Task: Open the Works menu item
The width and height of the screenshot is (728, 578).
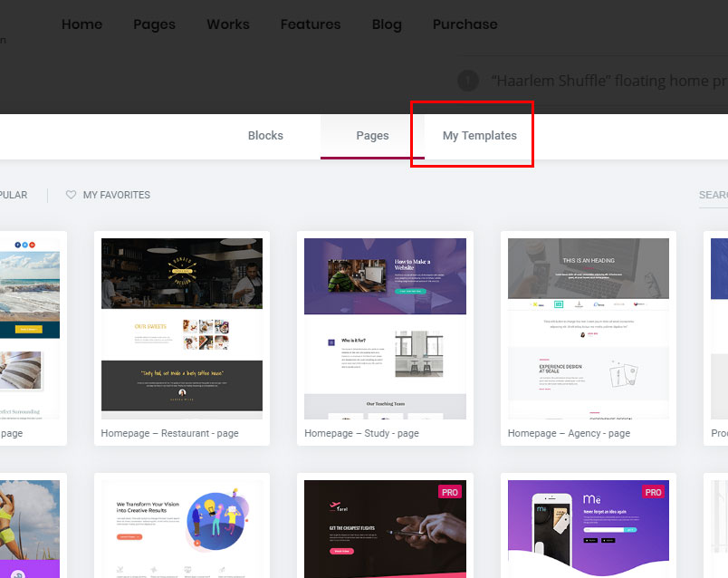Action: point(228,24)
